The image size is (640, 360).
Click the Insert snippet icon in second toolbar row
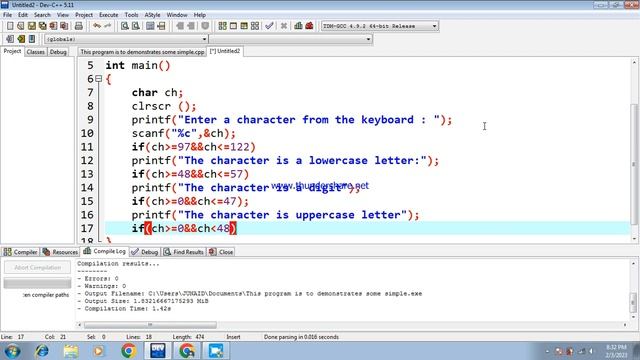pyautogui.click(x=10, y=39)
